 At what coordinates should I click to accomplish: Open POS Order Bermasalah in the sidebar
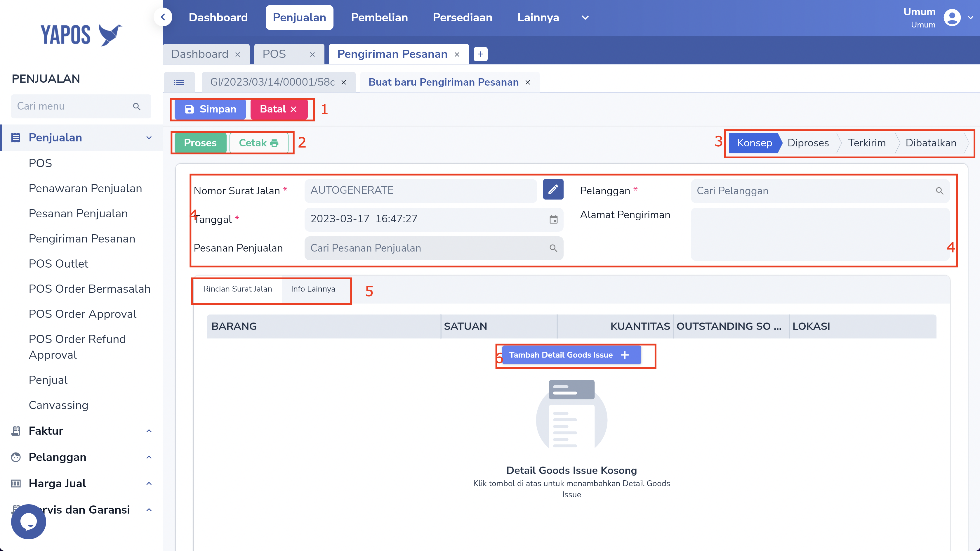[x=90, y=289]
